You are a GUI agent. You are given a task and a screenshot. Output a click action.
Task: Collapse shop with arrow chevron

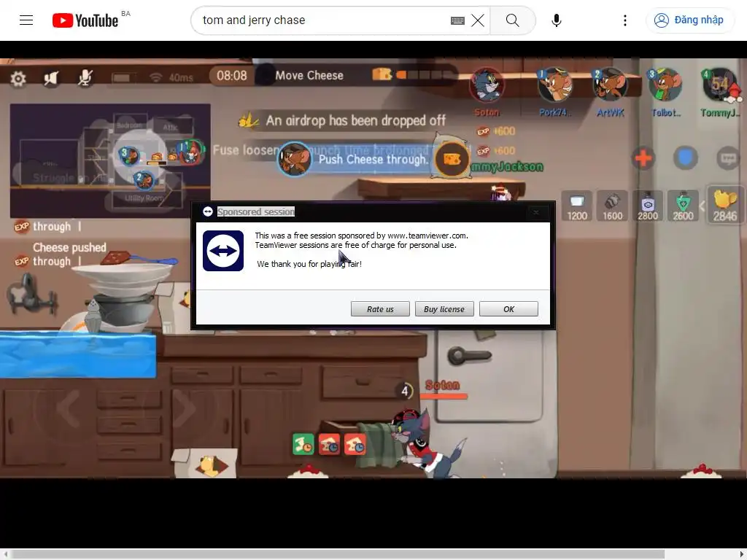point(703,206)
